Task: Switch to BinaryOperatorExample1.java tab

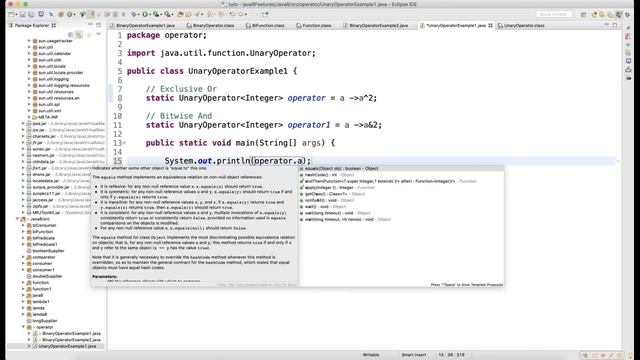Action: click(142, 25)
